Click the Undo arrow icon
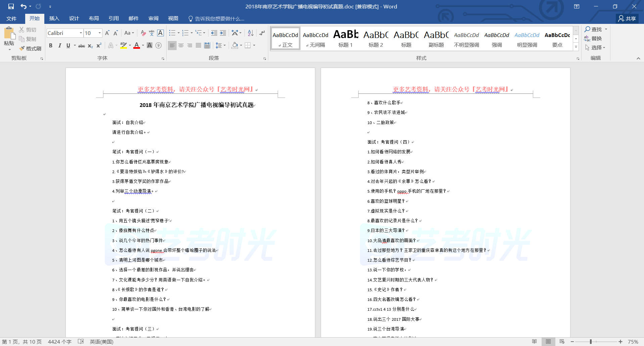Image resolution: width=644 pixels, height=346 pixels. (x=23, y=6)
